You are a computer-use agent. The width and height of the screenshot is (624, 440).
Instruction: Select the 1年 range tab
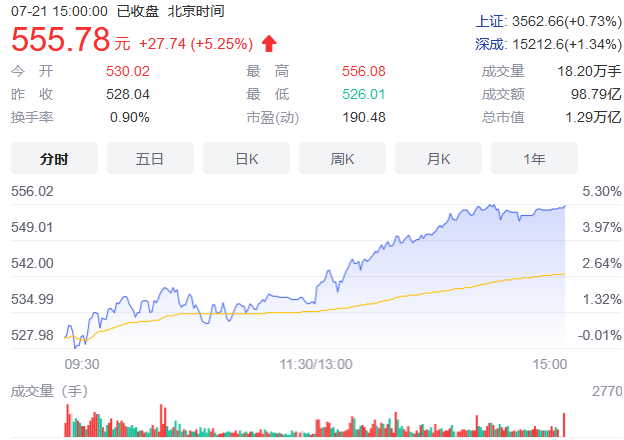[534, 158]
